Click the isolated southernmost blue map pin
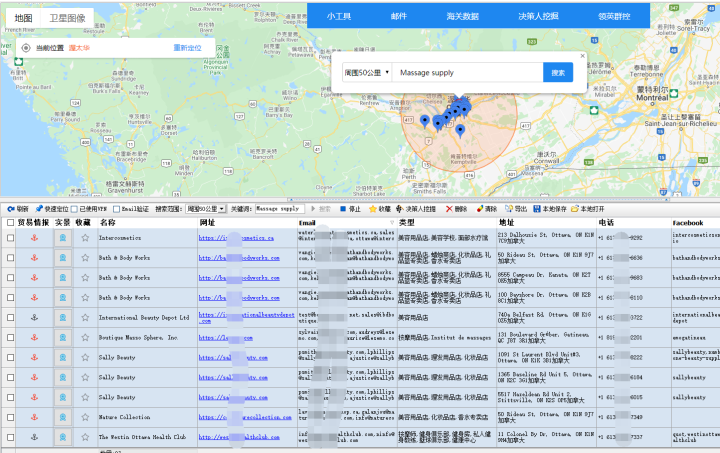The image size is (720, 453). point(460,130)
